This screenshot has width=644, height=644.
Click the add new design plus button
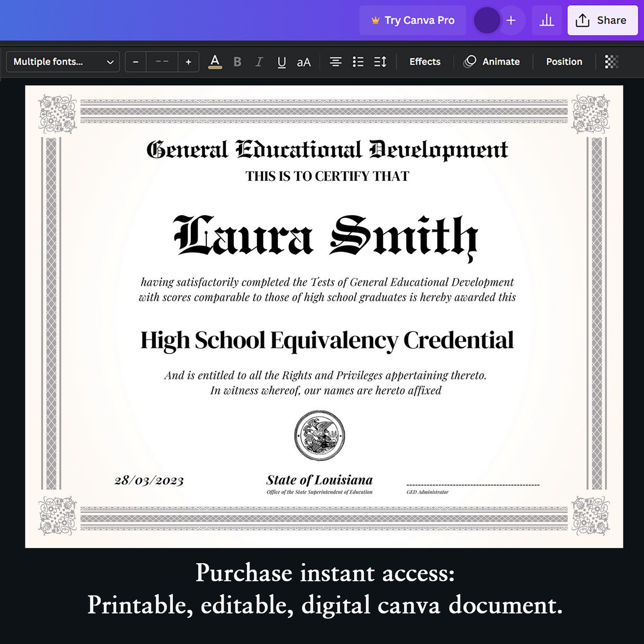[511, 20]
